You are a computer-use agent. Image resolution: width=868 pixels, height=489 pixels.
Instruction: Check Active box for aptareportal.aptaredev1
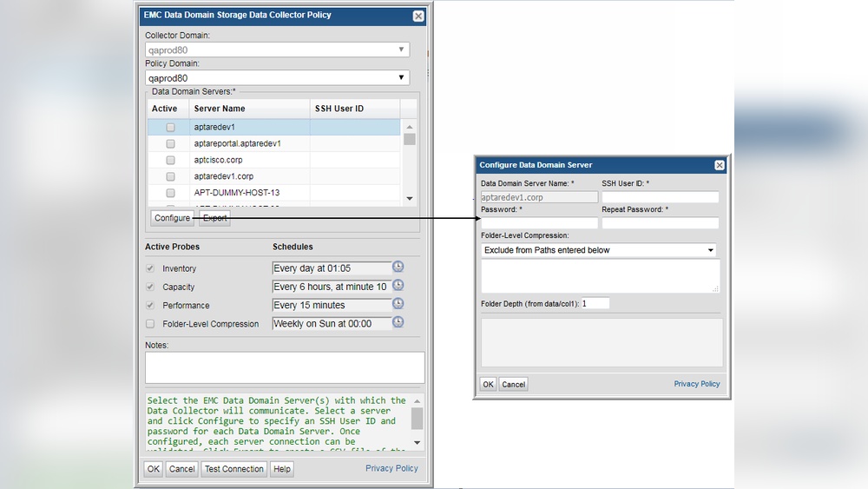pyautogui.click(x=170, y=144)
